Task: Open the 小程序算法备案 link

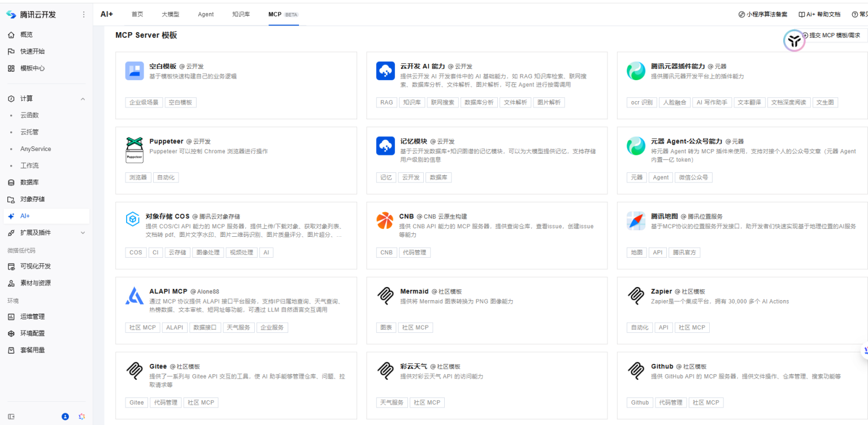Action: pyautogui.click(x=763, y=14)
